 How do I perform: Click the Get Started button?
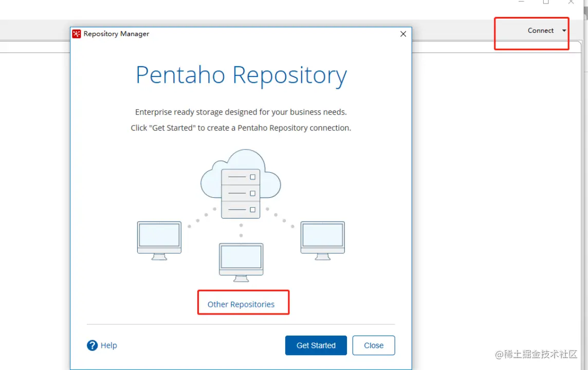click(x=316, y=345)
